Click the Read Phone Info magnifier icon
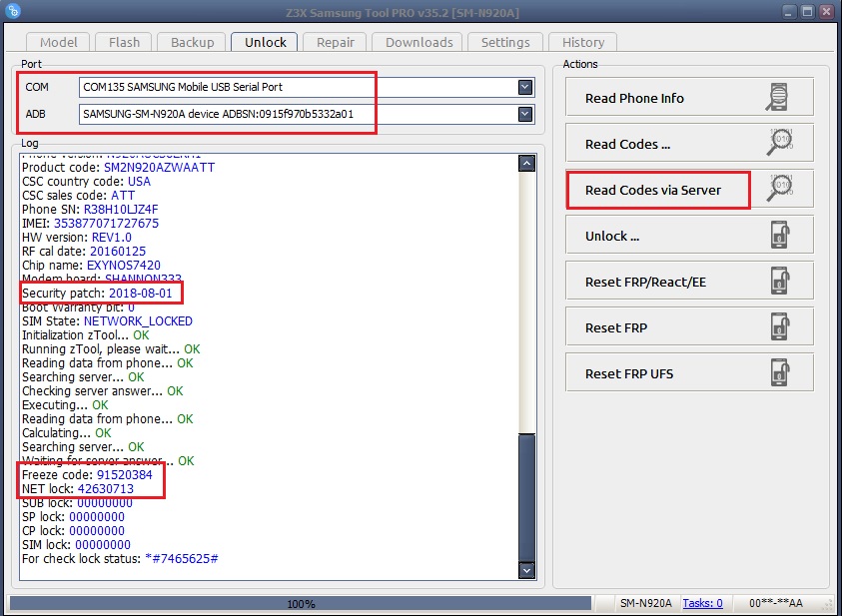The width and height of the screenshot is (842, 616). [x=779, y=97]
